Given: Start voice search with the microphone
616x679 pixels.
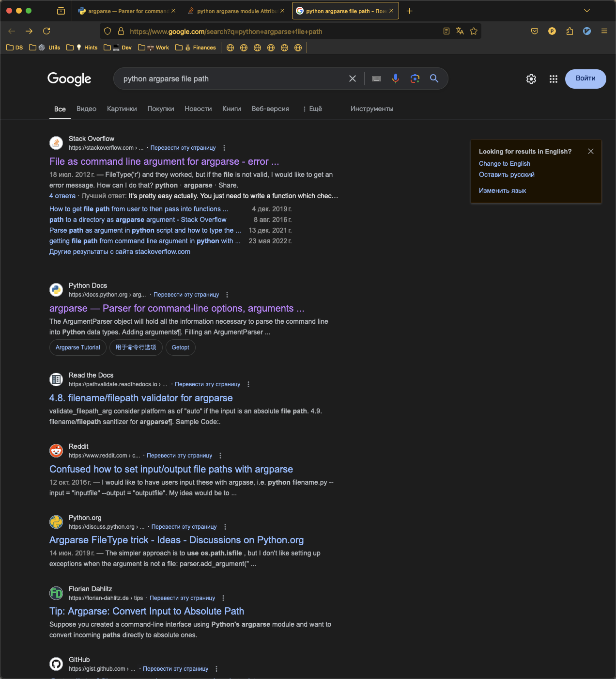Looking at the screenshot, I should click(x=396, y=79).
